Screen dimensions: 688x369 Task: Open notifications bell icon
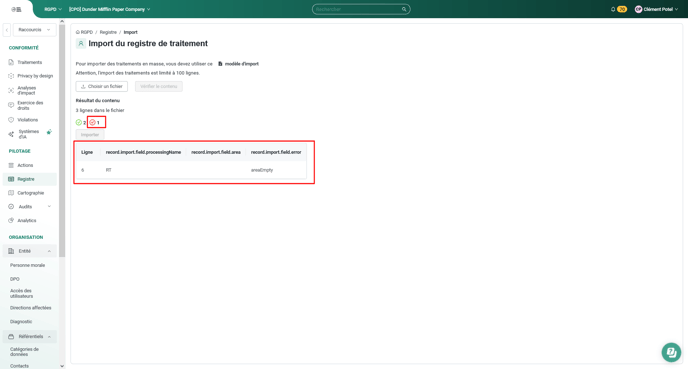coord(613,9)
